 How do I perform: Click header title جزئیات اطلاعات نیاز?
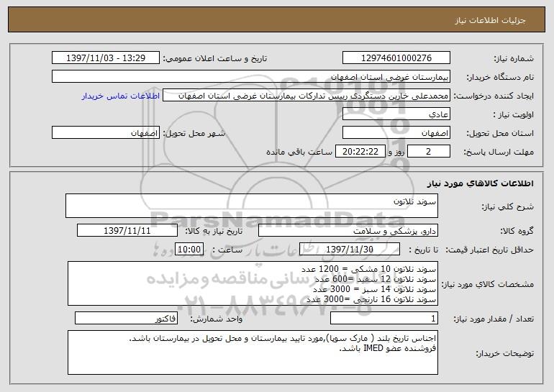click(x=490, y=20)
